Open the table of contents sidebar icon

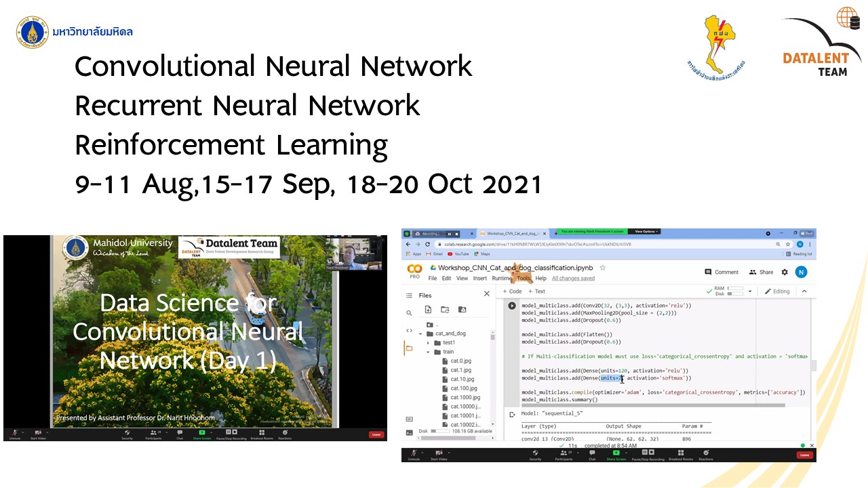[409, 296]
